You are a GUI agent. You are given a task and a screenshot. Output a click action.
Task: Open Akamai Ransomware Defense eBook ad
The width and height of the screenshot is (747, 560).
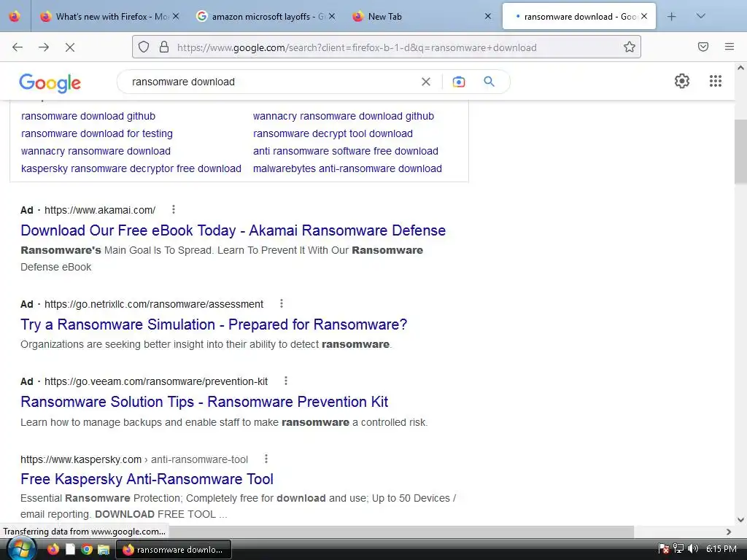click(233, 230)
